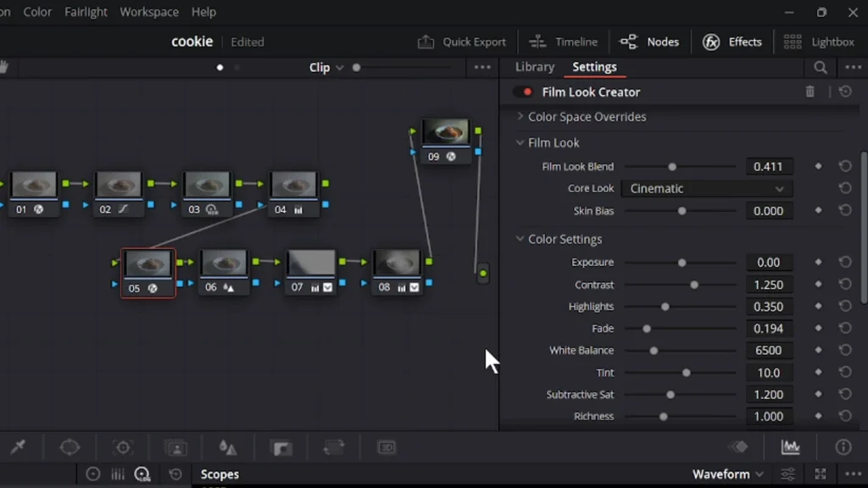Click the Quick Export button
Screen dimensions: 868x488
[462, 42]
